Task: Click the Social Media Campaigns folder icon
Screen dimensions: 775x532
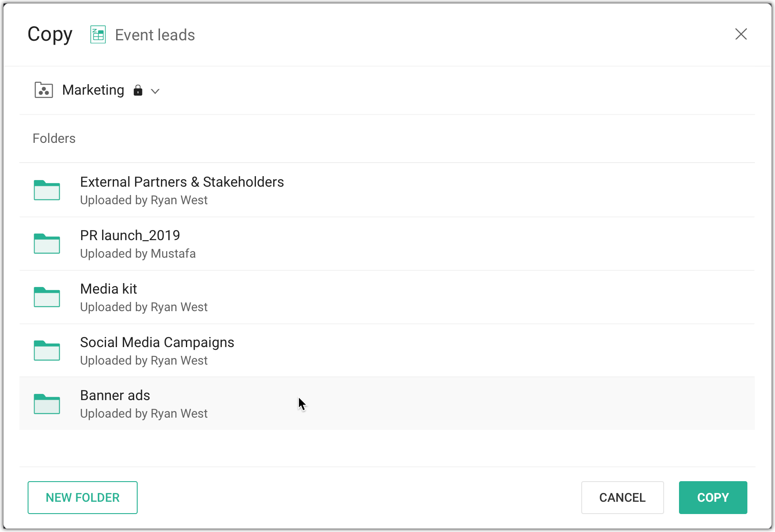Action: click(x=47, y=351)
